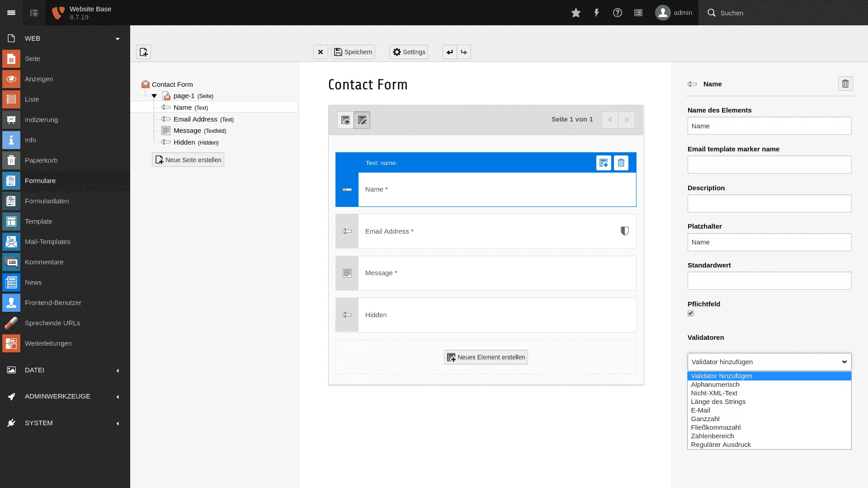The height and width of the screenshot is (488, 868).
Task: Collapse the WEB section in the sidebar
Action: 117,38
